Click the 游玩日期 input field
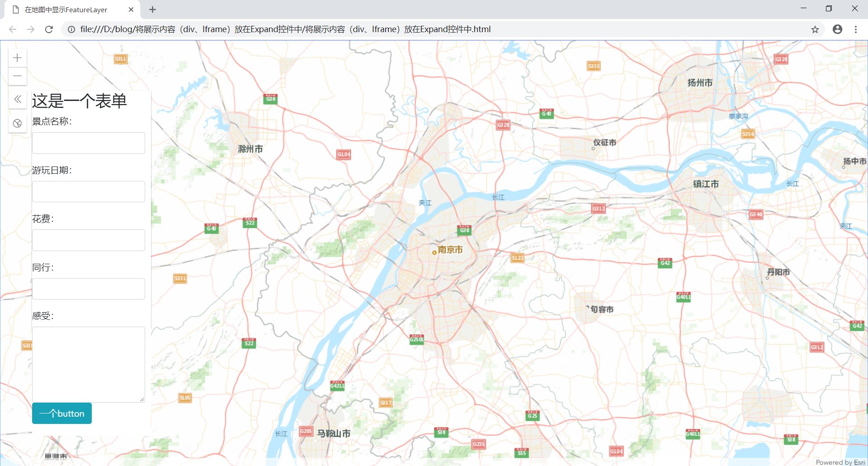868x466 pixels. click(x=89, y=191)
